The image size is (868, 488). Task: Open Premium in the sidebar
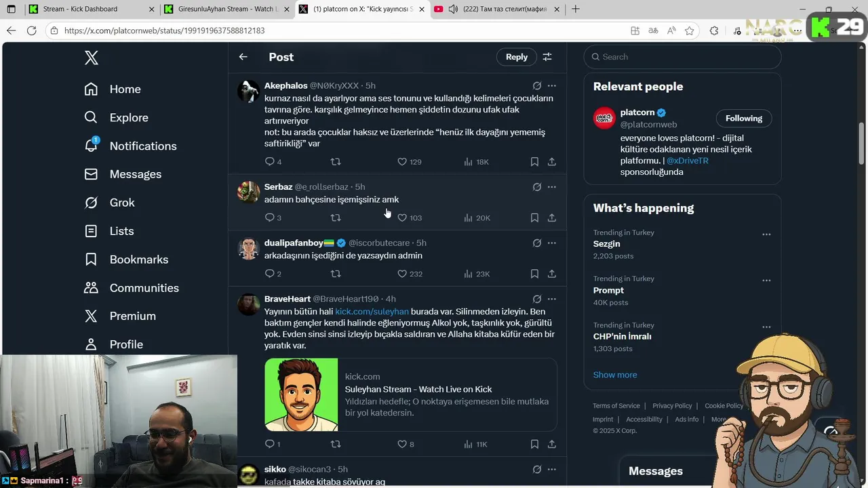(x=120, y=317)
